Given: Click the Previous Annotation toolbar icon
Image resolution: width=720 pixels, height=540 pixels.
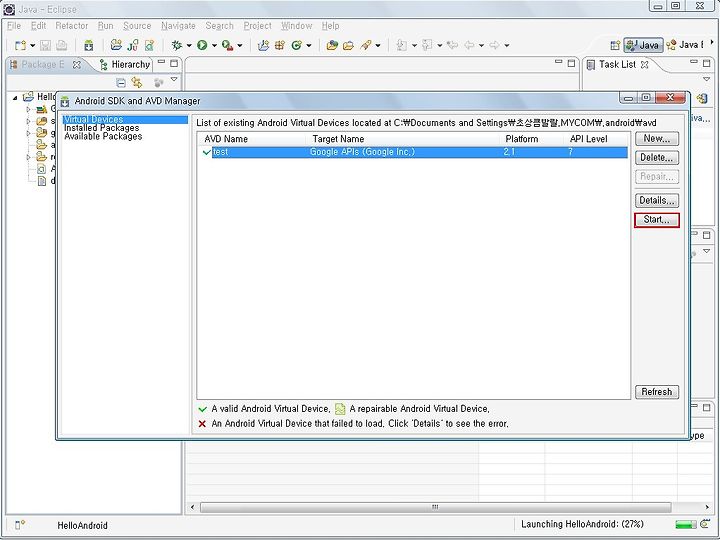Looking at the screenshot, I should [x=427, y=45].
